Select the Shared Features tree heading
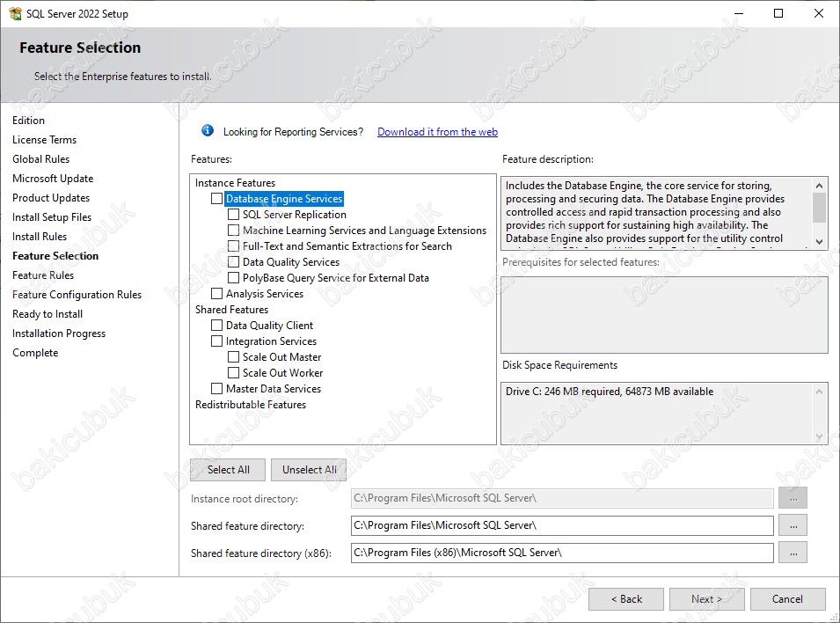The height and width of the screenshot is (623, 840). (231, 310)
